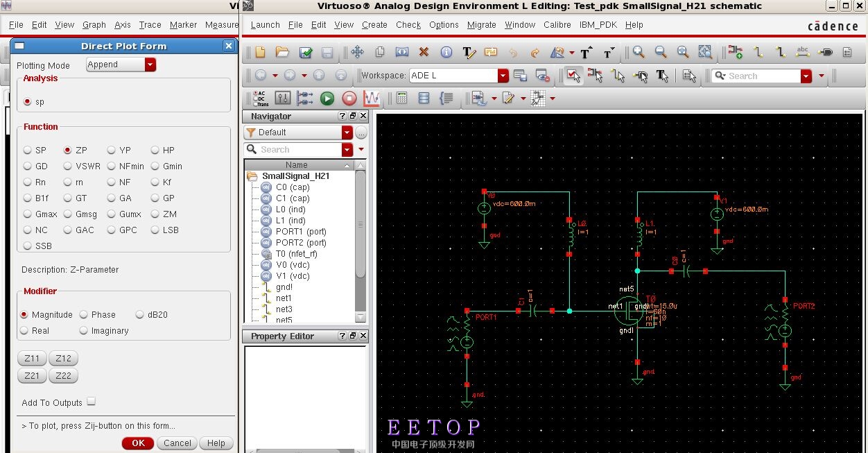Open the Forward navigation arrow dropdown
Viewport: 868px width, 453px height.
click(x=304, y=76)
